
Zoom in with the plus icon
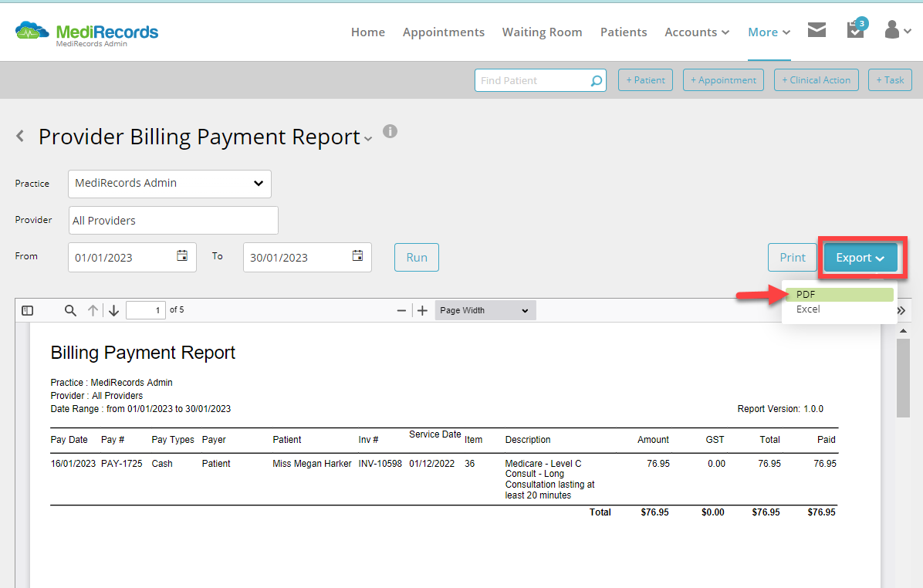pos(423,310)
